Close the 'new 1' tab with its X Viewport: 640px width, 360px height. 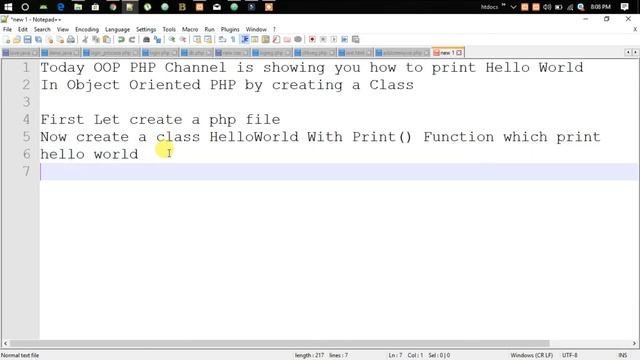tap(459, 53)
